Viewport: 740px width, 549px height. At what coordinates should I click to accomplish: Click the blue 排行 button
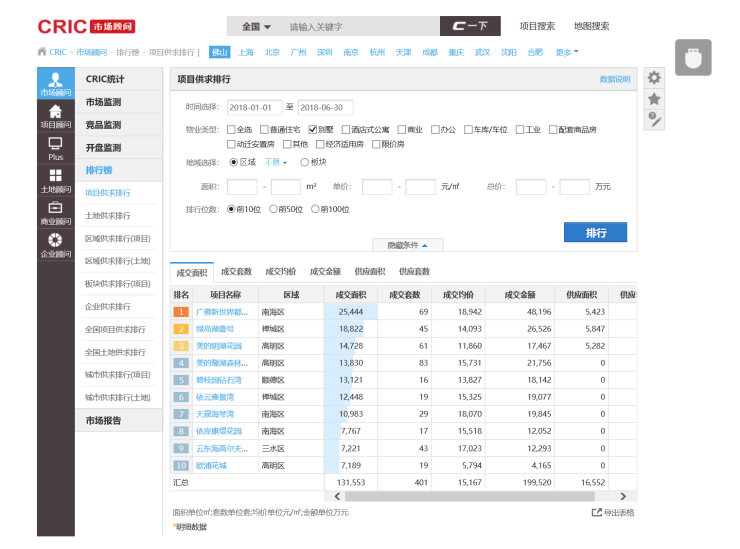(595, 232)
